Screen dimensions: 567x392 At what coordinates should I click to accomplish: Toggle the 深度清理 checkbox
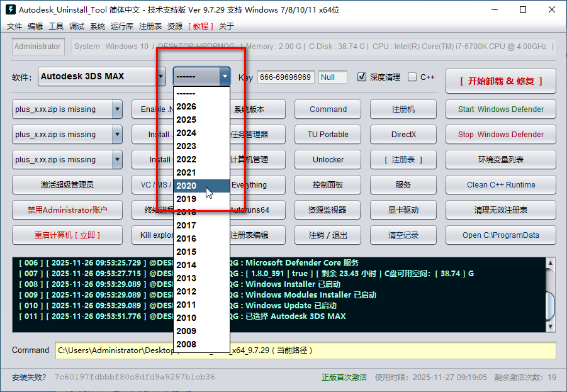pyautogui.click(x=362, y=77)
